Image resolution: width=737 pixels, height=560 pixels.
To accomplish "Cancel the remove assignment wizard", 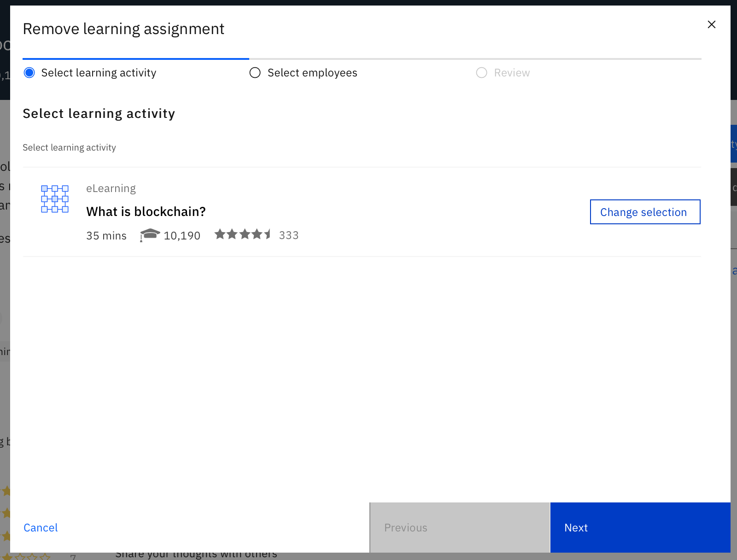I will point(41,528).
